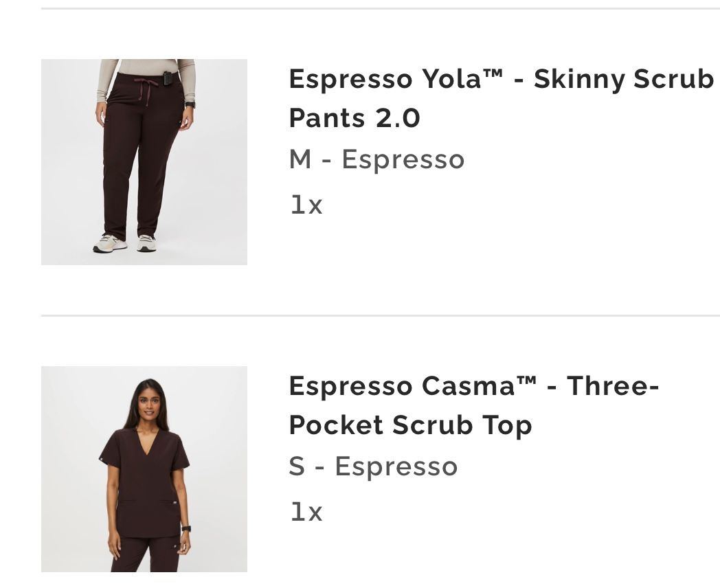Click the sneakers in the pants photo
Screen dimensions: 720x588
pos(110,243)
